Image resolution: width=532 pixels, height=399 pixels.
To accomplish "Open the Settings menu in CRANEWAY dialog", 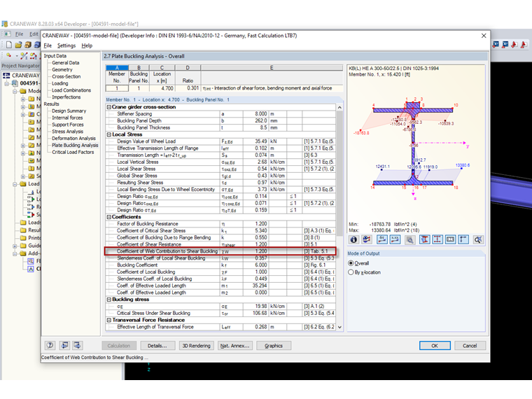I will click(x=66, y=45).
